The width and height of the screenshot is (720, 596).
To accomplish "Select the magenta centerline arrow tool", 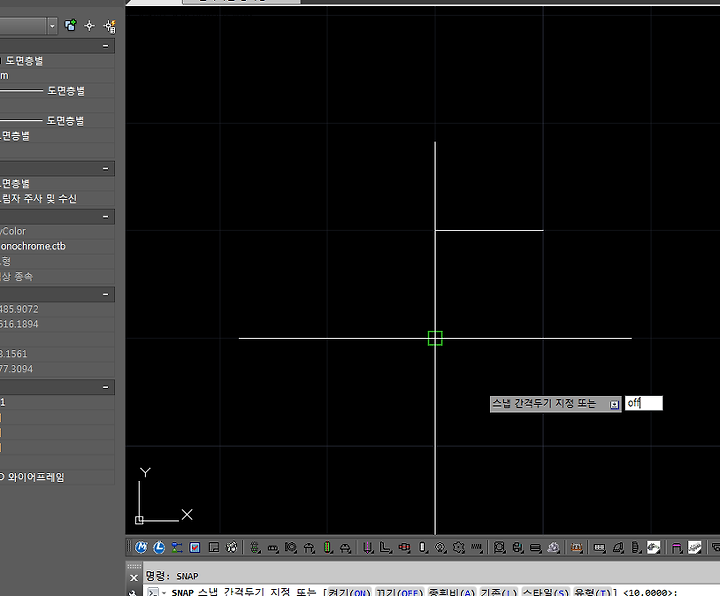I will 368,547.
